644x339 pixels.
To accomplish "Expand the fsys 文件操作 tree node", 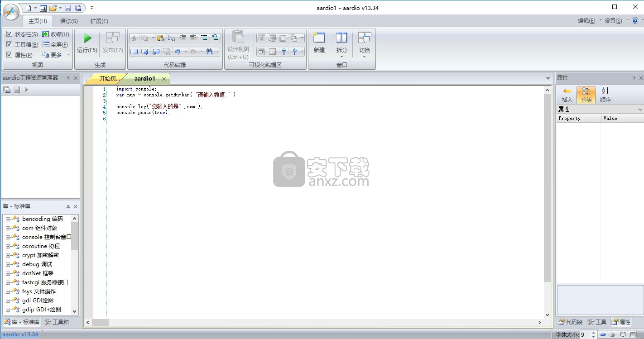I will (x=8, y=291).
